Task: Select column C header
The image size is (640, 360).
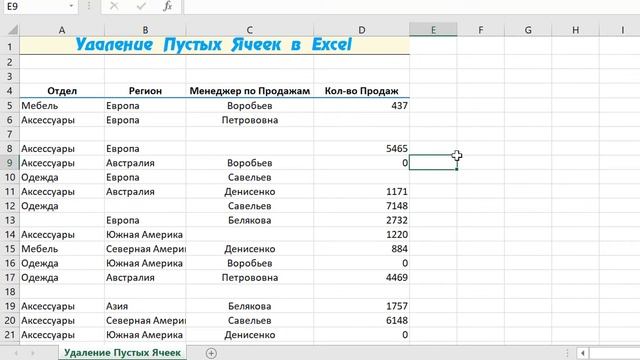Action: click(x=249, y=30)
